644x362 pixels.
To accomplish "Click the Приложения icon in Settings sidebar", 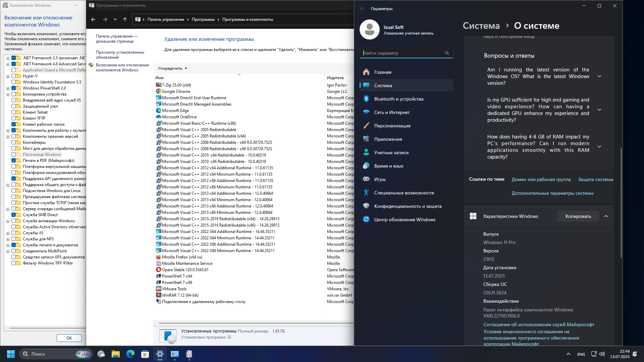I will [x=366, y=139].
